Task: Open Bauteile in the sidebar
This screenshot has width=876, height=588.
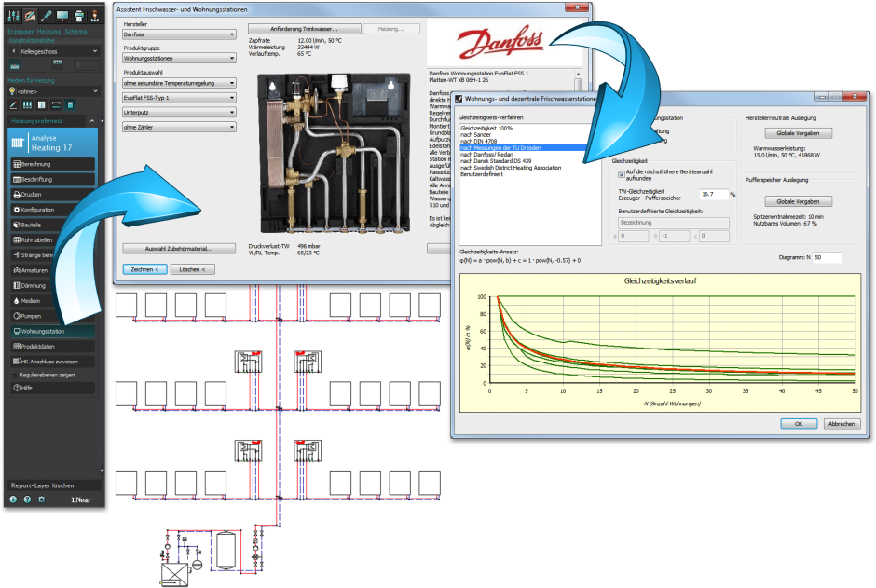Action: tap(52, 225)
